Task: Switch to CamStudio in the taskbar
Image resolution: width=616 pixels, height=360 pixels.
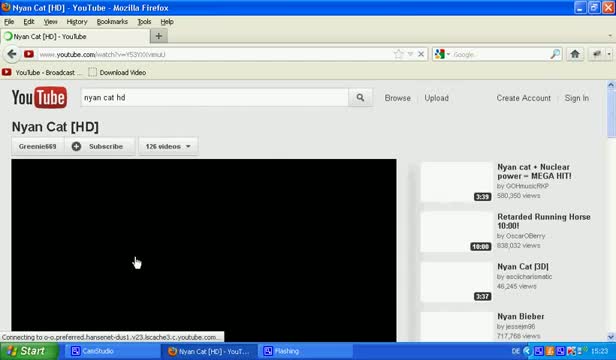Action: [x=112, y=351]
